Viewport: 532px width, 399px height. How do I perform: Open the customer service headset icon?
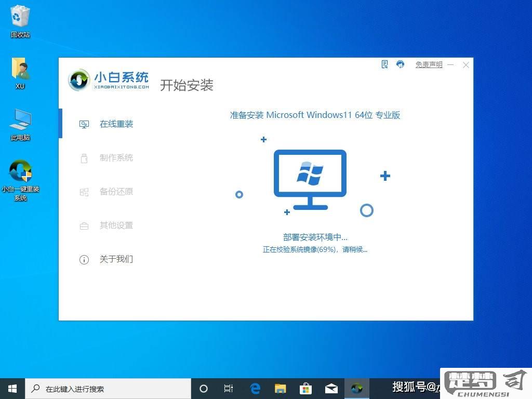(x=401, y=64)
